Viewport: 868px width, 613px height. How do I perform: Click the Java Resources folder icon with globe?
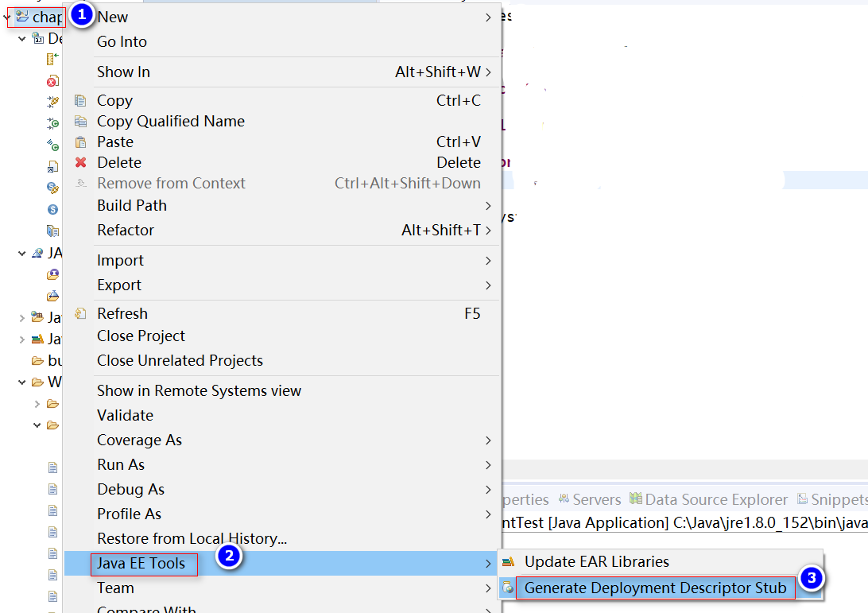coord(37,316)
